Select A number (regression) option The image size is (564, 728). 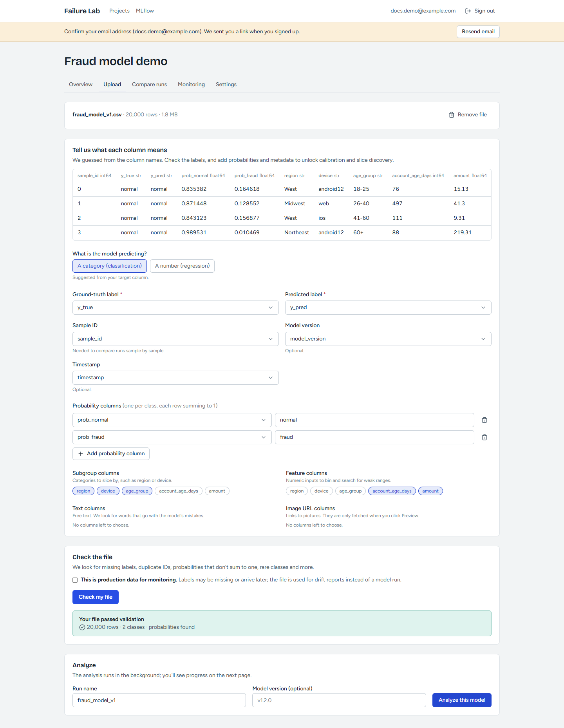182,266
